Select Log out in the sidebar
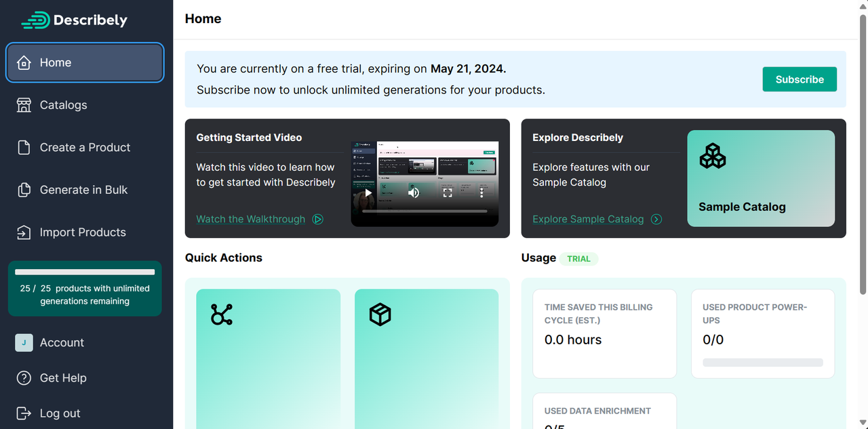The image size is (868, 429). coord(85,413)
